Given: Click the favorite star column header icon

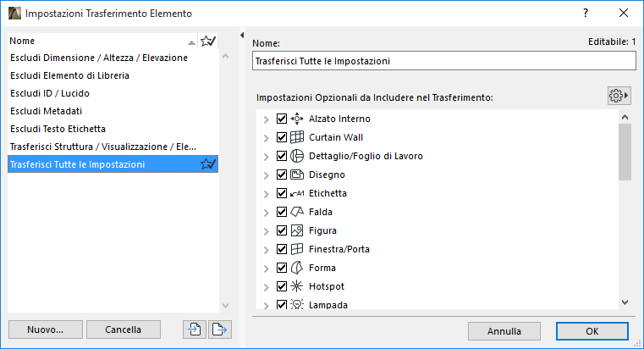Looking at the screenshot, I should click(x=208, y=41).
